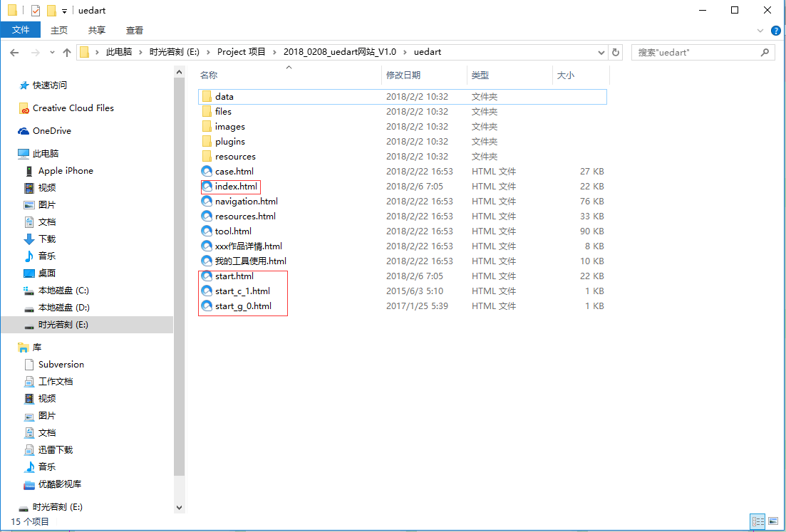786x532 pixels.
Task: Click the Back navigation arrow
Action: (x=14, y=53)
